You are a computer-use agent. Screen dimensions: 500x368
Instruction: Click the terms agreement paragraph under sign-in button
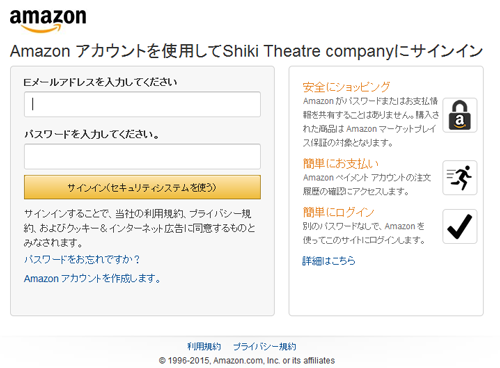tap(140, 228)
